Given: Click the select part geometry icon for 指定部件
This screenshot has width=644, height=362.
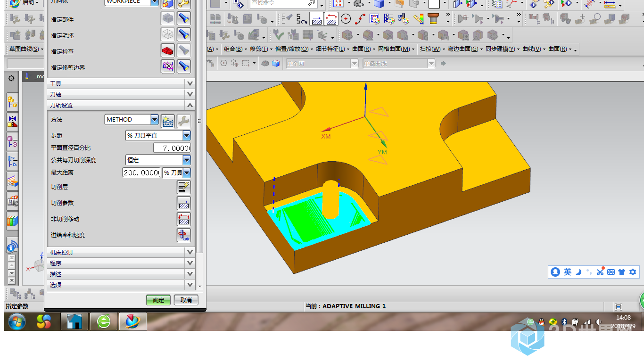Looking at the screenshot, I should (x=168, y=19).
